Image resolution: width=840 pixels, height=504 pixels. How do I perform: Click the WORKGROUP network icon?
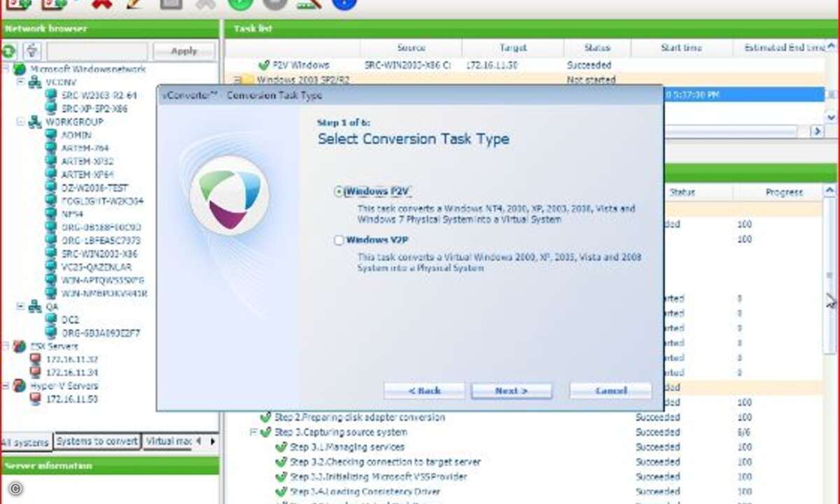[x=35, y=122]
